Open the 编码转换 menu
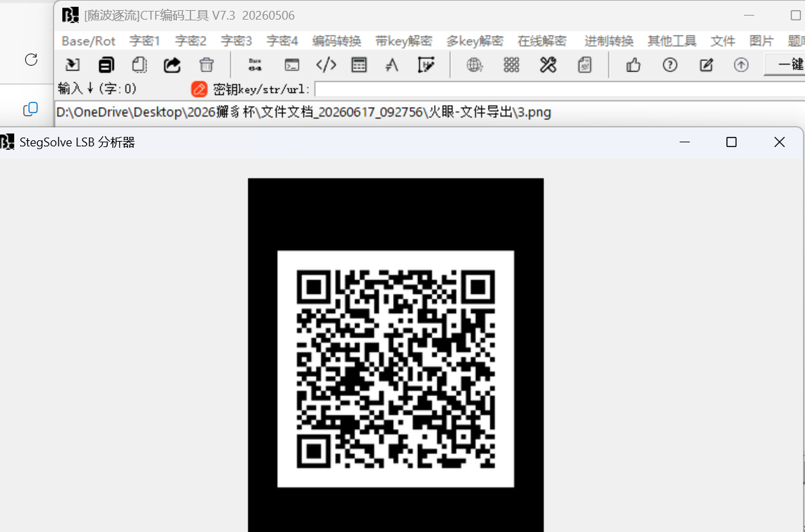Image resolution: width=805 pixels, height=532 pixels. (x=336, y=41)
